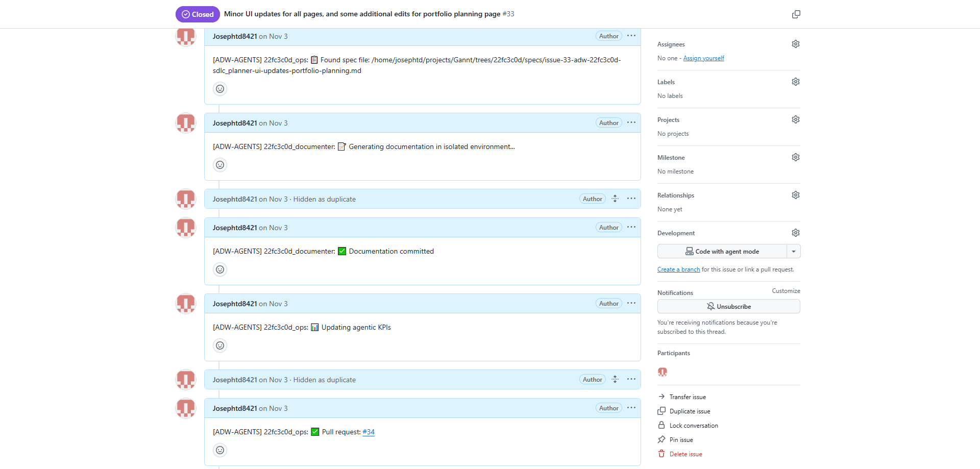Copy the issue link icon
The image size is (980, 469).
pos(796,14)
